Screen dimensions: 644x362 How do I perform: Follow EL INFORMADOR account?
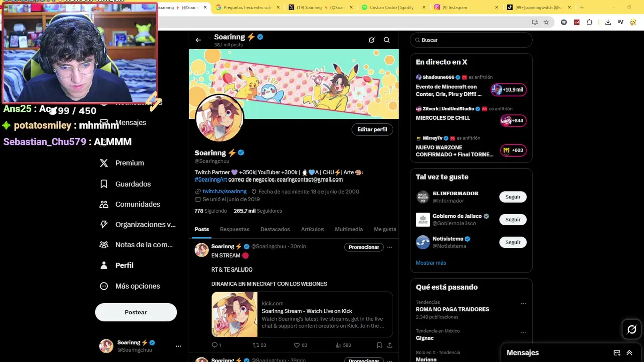click(x=513, y=197)
